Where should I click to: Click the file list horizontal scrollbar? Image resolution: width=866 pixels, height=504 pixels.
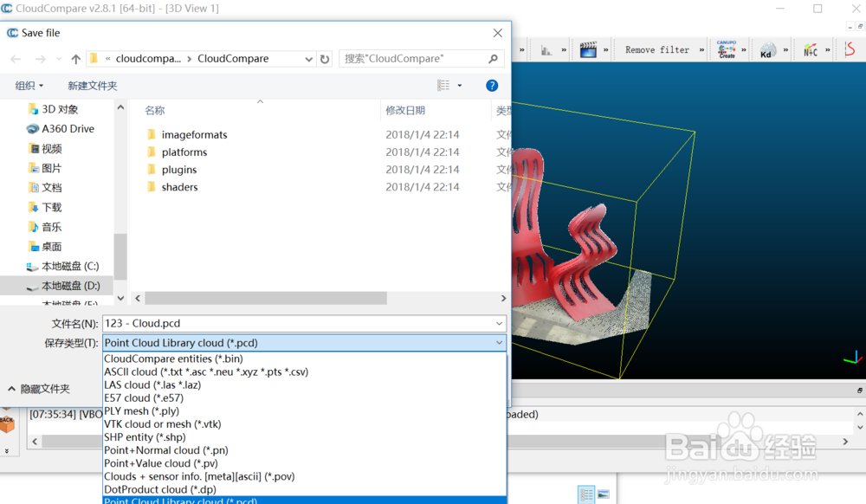pyautogui.click(x=266, y=298)
